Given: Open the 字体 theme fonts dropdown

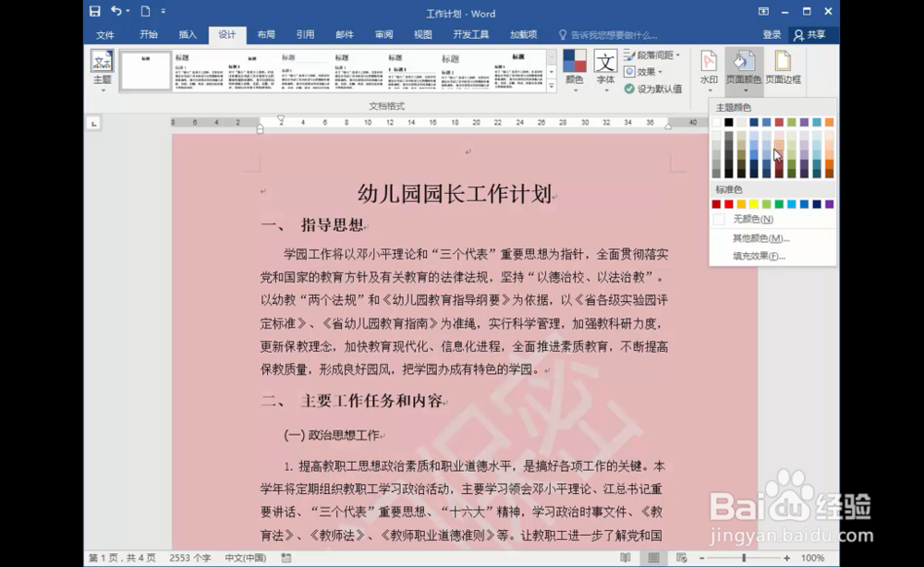Looking at the screenshot, I should click(x=605, y=71).
